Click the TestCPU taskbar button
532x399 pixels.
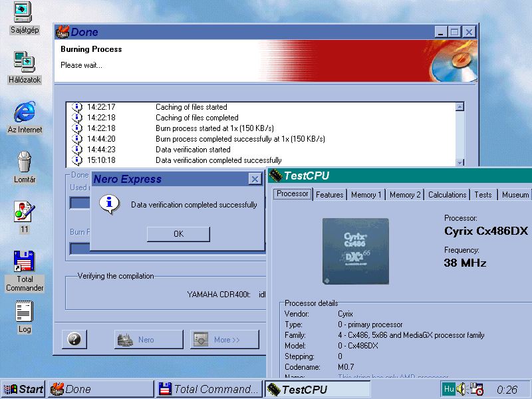click(x=318, y=389)
